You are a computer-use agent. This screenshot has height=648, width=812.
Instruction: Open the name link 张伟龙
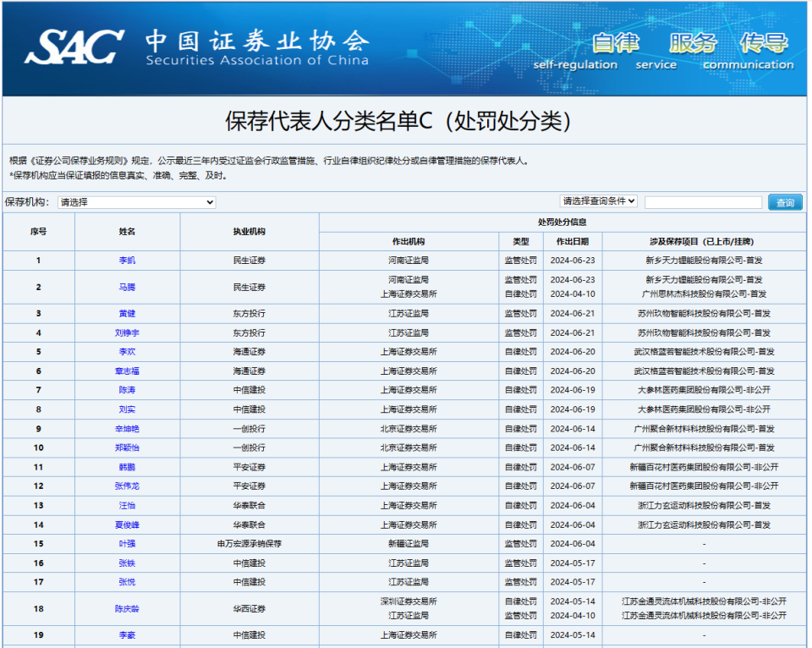(x=127, y=486)
